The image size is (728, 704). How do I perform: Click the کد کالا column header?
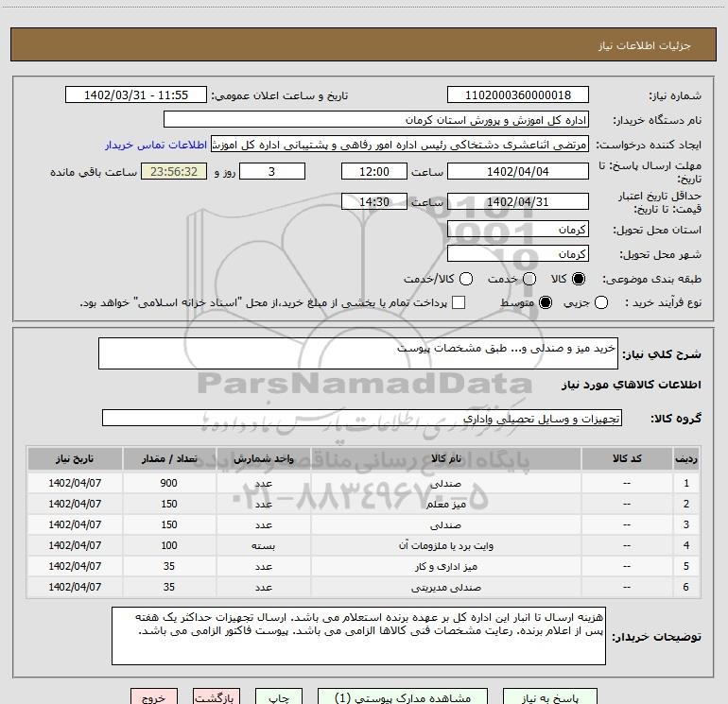(627, 458)
